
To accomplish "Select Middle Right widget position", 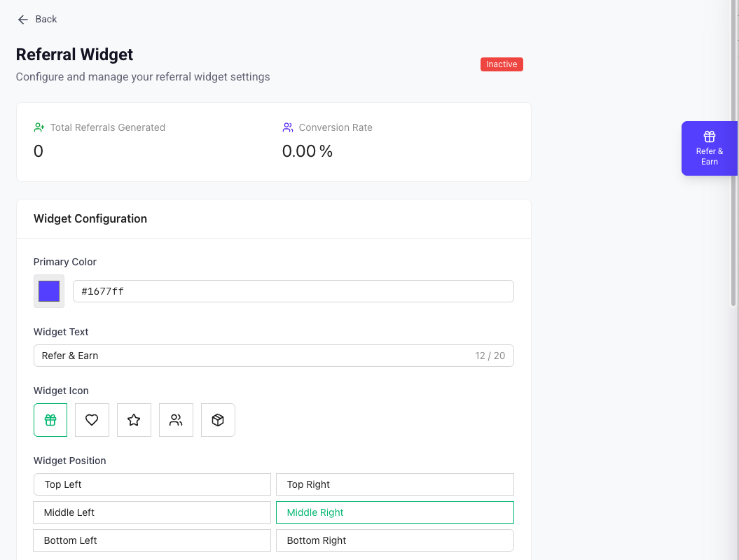I will tap(395, 512).
